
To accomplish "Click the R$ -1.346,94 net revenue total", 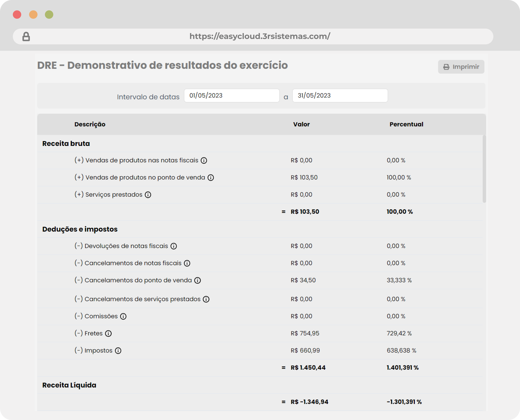I will pos(309,402).
